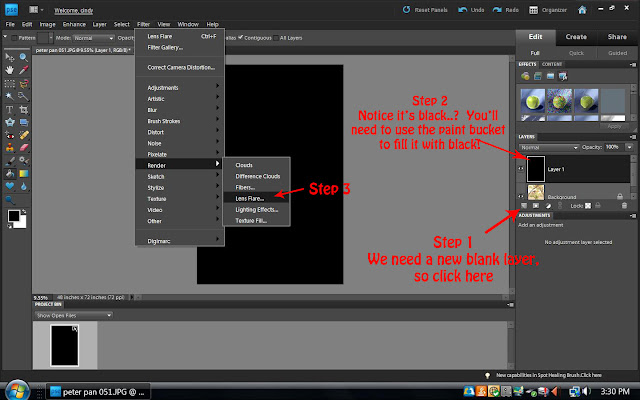
Task: Toggle lock all padlock in Layers
Action: pyautogui.click(x=598, y=206)
